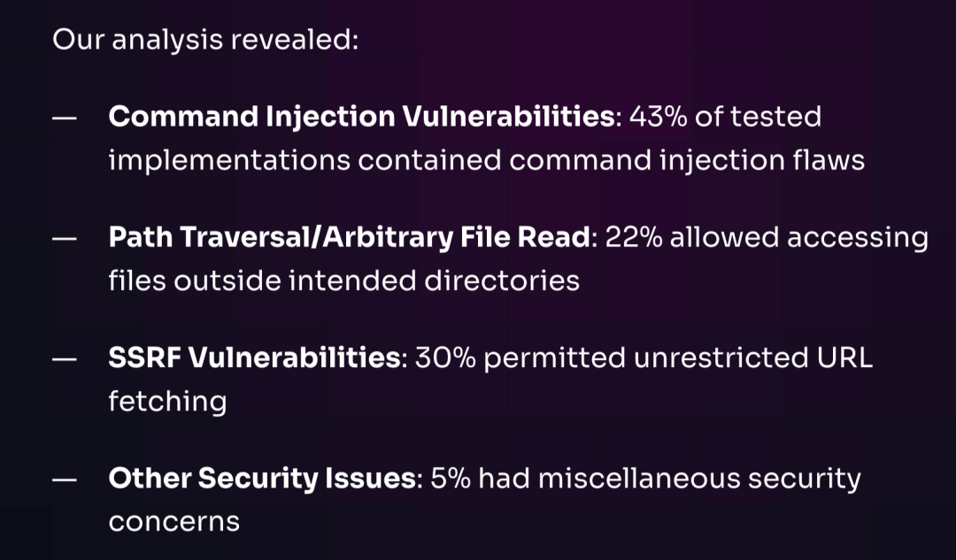Select the 'Command Injection Vulnerabilities' bold heading
The height and width of the screenshot is (560, 956).
(361, 117)
